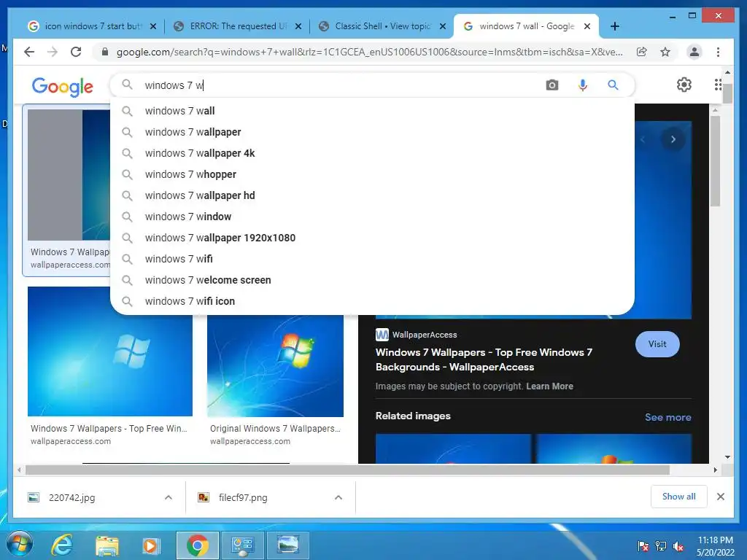
Task: Select suggestion 'windows 7 whopper'
Action: [x=372, y=174]
